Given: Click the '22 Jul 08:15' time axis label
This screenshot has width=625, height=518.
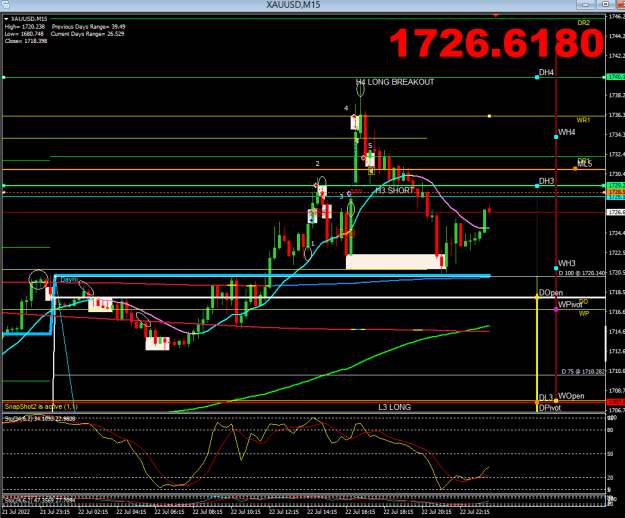Looking at the screenshot, I should 207,512.
